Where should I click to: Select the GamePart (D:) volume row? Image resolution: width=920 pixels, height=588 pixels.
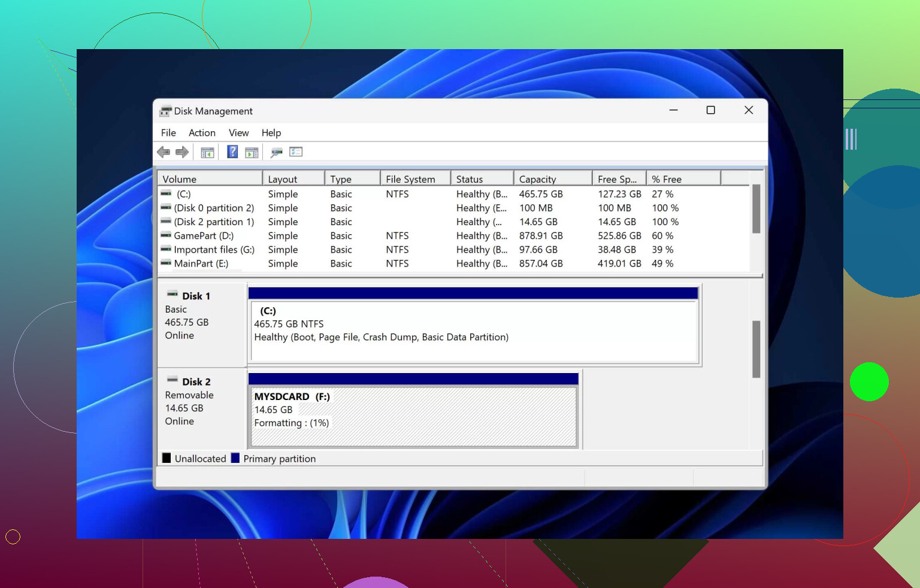click(x=204, y=236)
